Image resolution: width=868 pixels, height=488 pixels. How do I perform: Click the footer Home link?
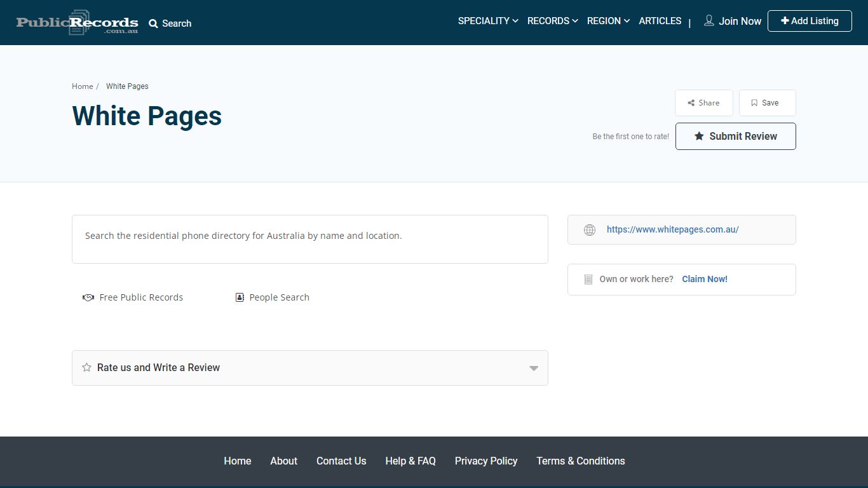(238, 461)
